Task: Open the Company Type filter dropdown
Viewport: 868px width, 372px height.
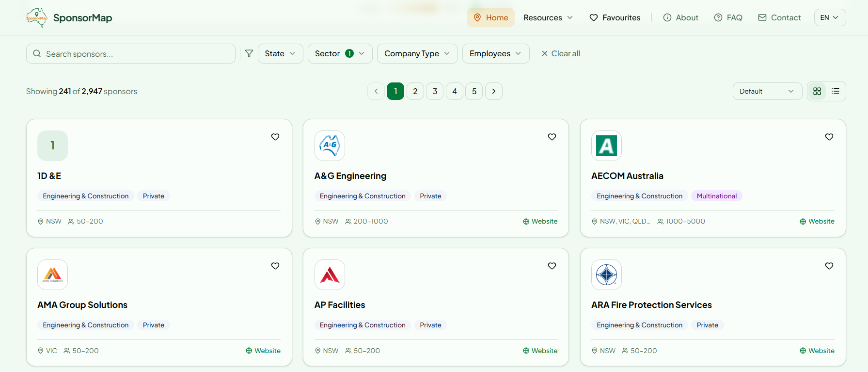Action: pyautogui.click(x=417, y=53)
